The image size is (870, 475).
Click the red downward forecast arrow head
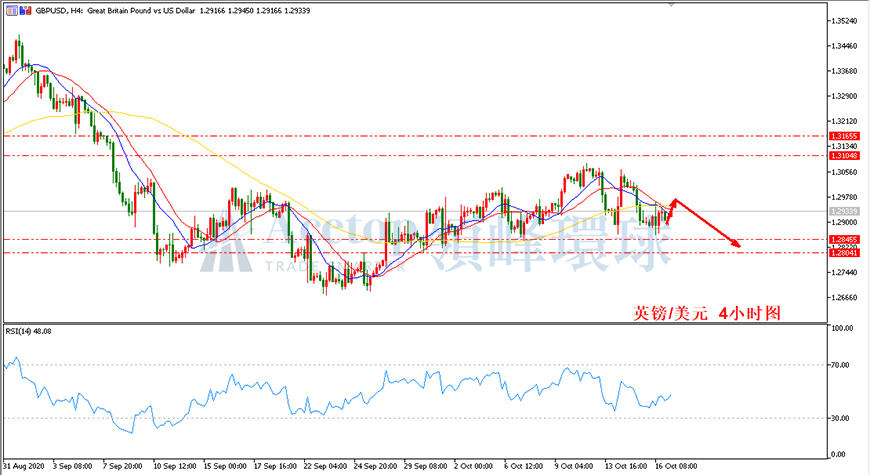735,242
